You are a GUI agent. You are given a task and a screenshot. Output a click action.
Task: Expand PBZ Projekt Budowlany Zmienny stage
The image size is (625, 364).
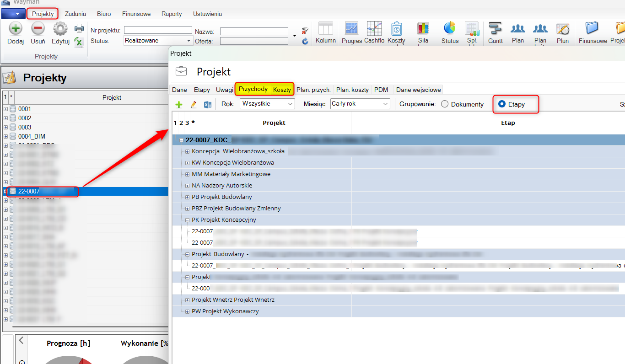[187, 208]
